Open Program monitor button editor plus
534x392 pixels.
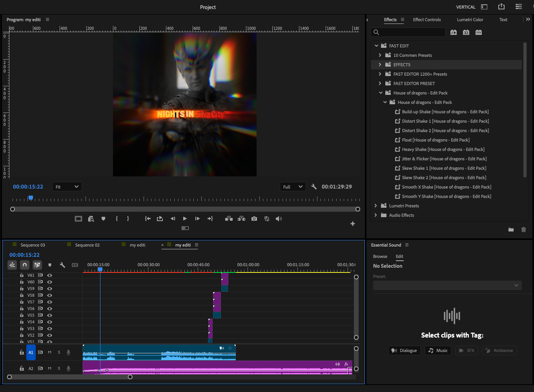(353, 223)
